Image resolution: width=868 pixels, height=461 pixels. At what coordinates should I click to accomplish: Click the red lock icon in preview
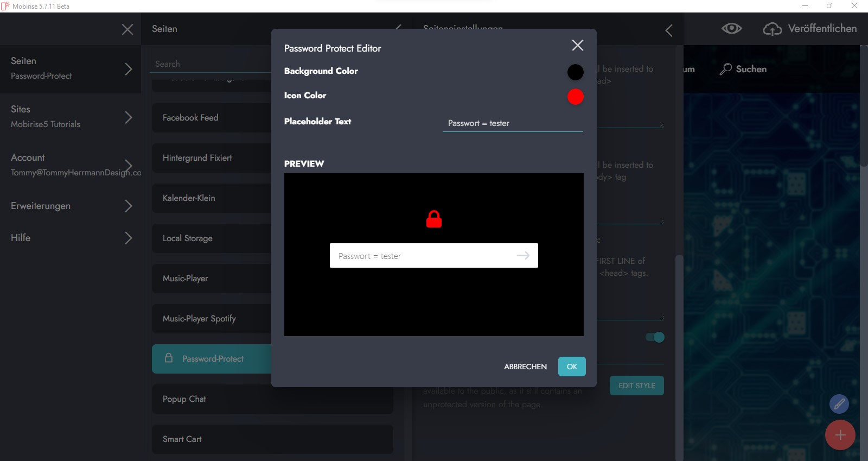click(x=434, y=219)
